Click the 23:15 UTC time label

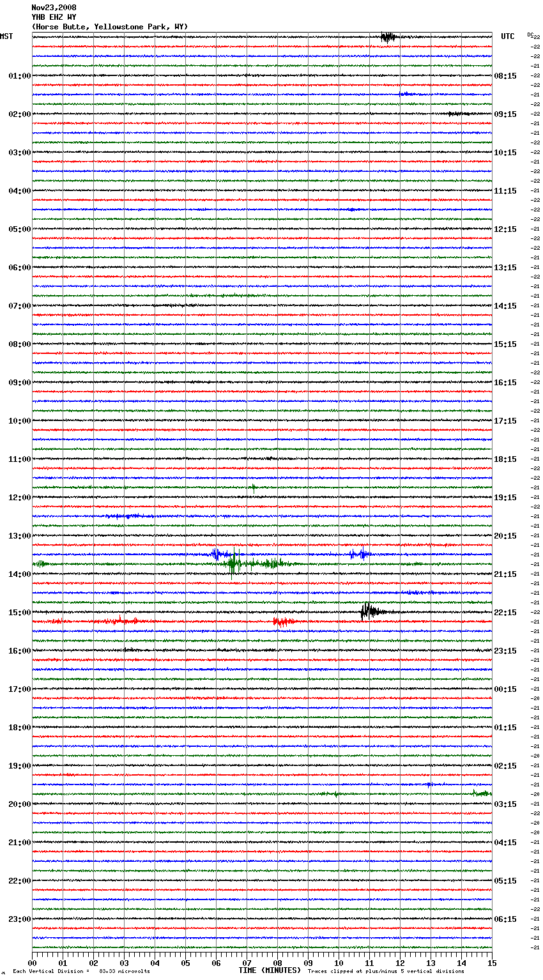click(505, 651)
